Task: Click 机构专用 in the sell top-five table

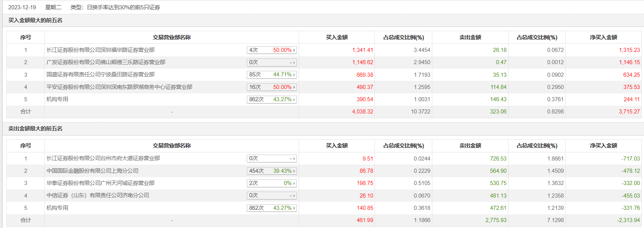Action: (57, 208)
